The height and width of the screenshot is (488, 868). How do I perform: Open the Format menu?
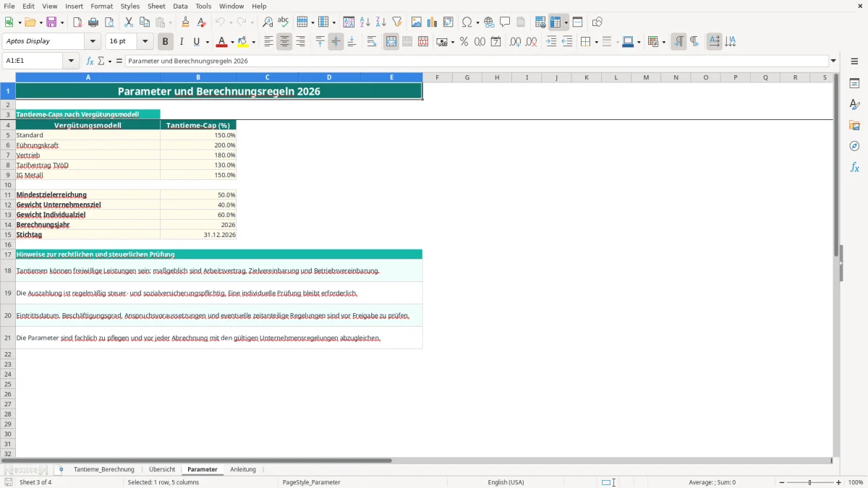pos(101,6)
